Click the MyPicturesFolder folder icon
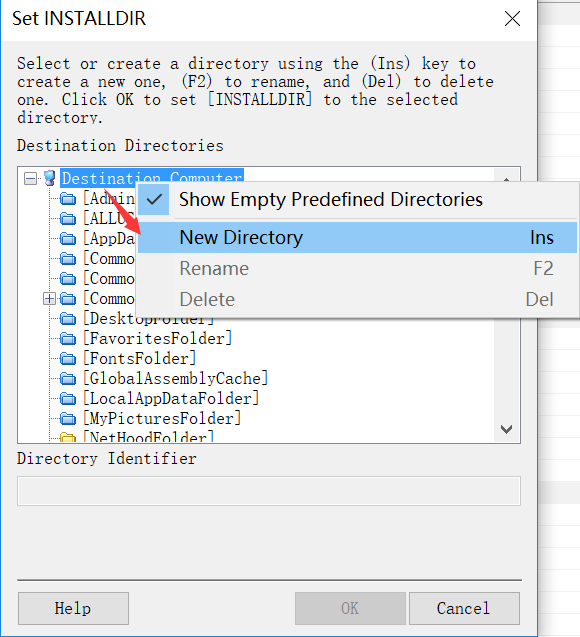The image size is (580, 637). (68, 418)
